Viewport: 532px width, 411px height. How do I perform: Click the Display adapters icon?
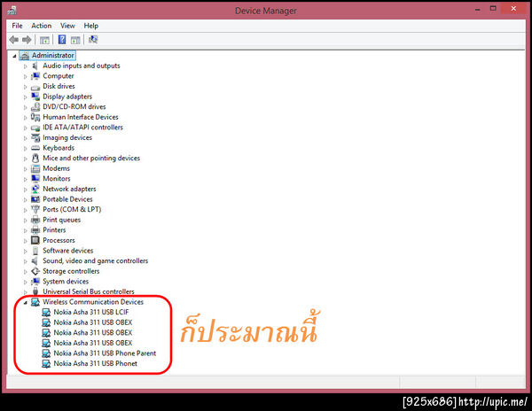point(35,97)
